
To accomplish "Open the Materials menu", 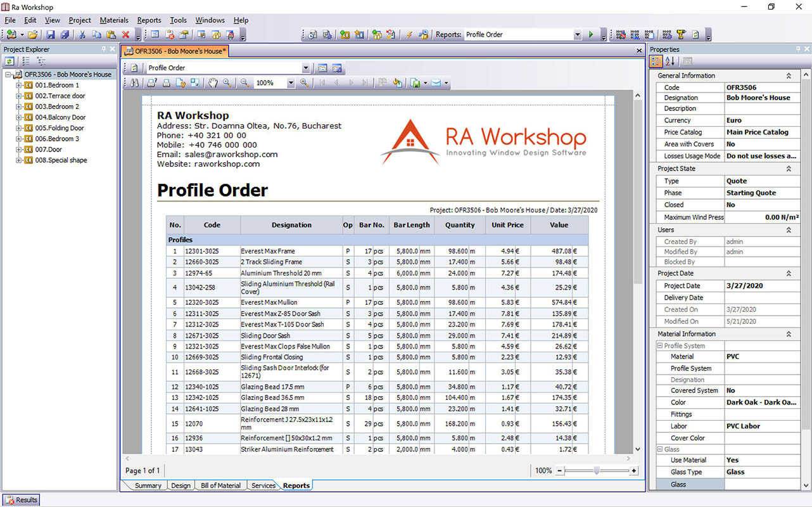I will [x=114, y=20].
